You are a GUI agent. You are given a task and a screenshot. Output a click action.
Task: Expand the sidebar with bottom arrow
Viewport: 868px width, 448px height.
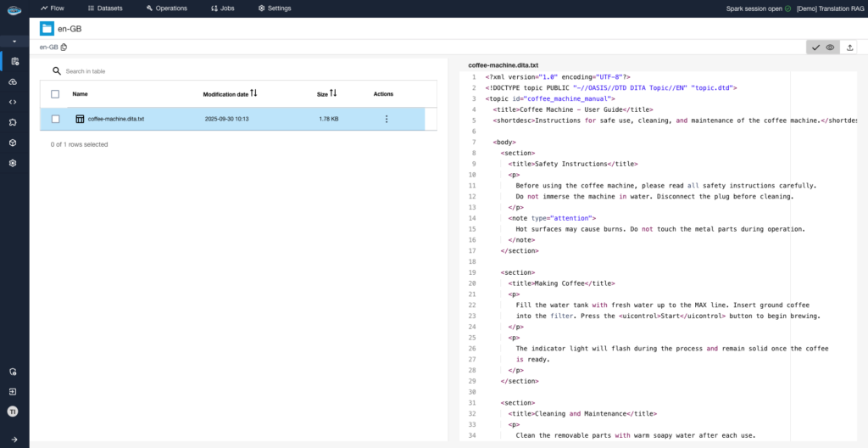pyautogui.click(x=13, y=439)
